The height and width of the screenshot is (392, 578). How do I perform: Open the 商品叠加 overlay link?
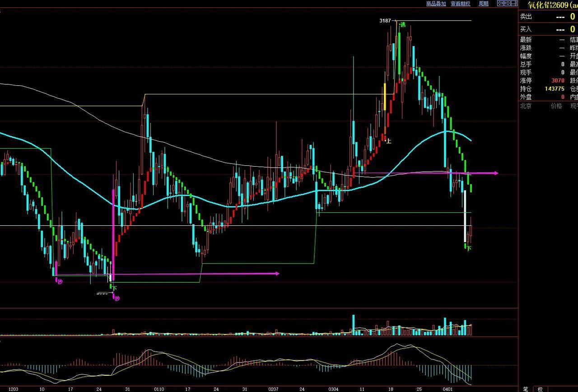pyautogui.click(x=436, y=4)
